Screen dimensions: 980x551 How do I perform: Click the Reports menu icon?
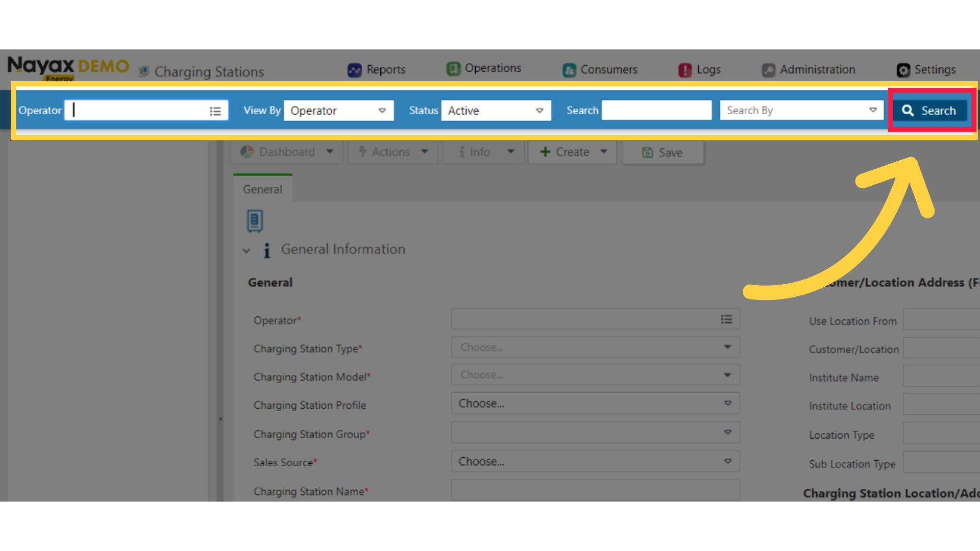coord(354,70)
